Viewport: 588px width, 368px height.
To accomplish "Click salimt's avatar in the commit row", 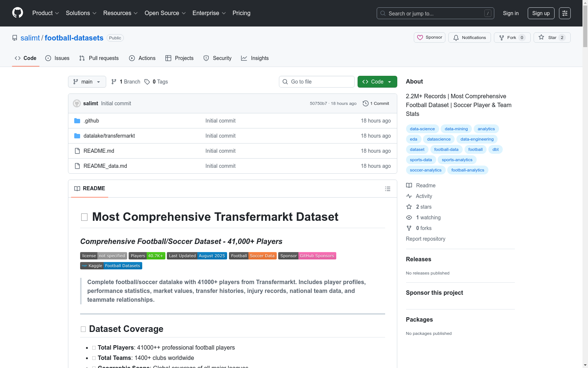I will click(x=77, y=103).
